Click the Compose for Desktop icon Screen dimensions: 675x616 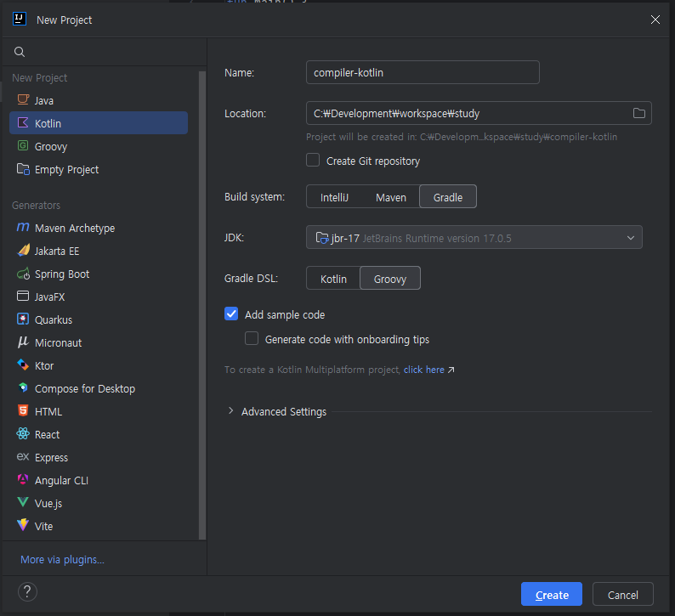pyautogui.click(x=23, y=387)
